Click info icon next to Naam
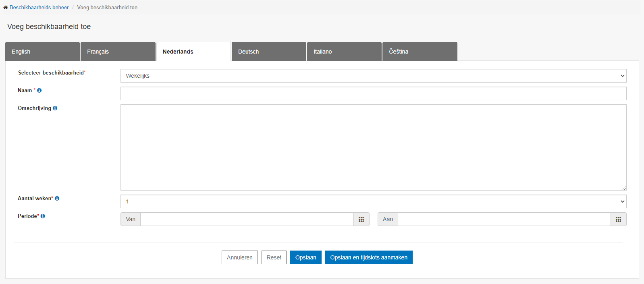 (x=39, y=91)
